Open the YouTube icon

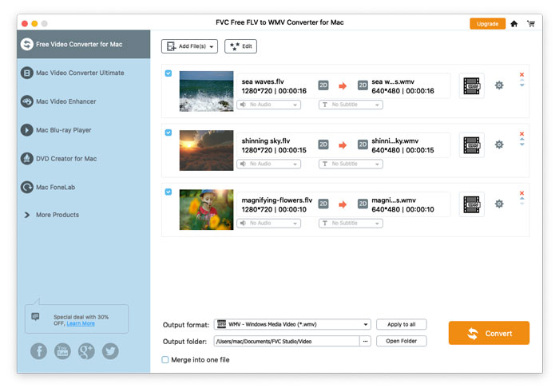click(x=62, y=351)
